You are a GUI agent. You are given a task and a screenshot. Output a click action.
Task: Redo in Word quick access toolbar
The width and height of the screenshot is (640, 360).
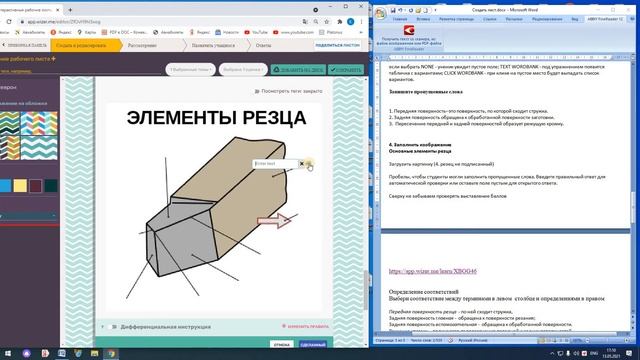(411, 10)
